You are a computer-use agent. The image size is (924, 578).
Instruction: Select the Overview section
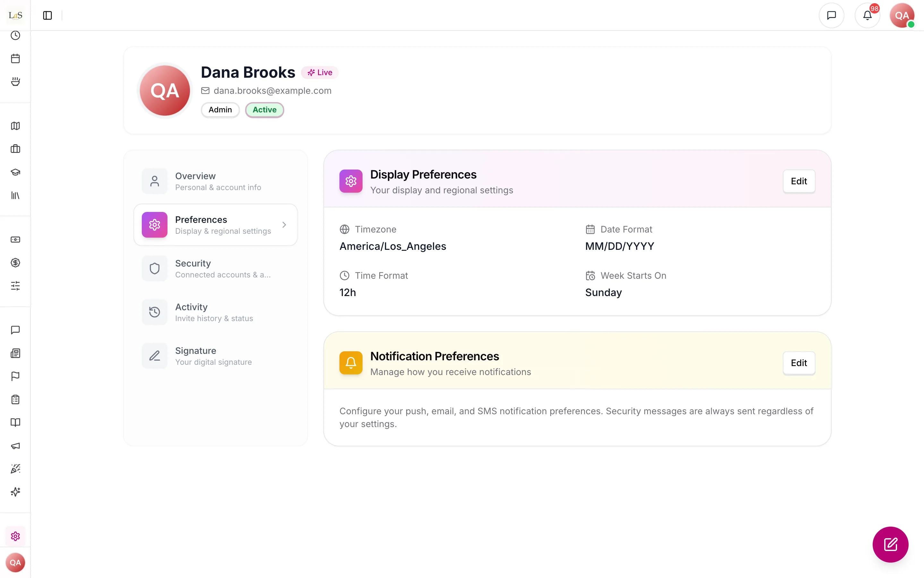pyautogui.click(x=215, y=181)
